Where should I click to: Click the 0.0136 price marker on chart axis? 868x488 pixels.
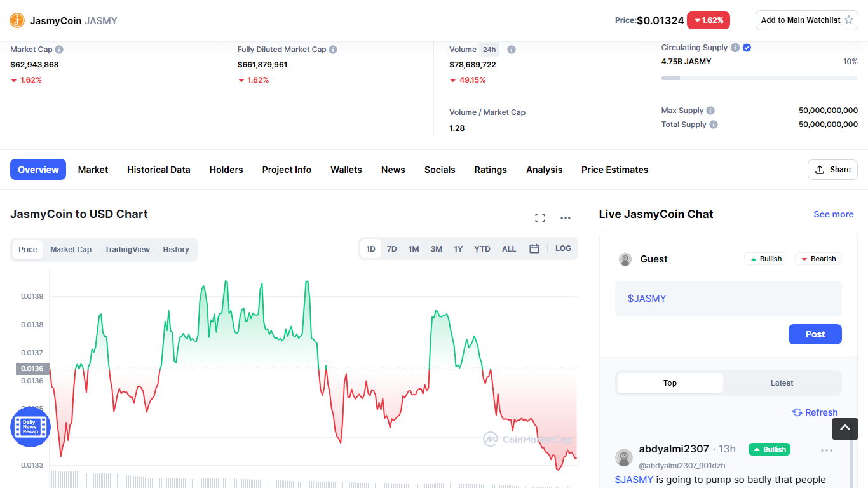(x=32, y=369)
